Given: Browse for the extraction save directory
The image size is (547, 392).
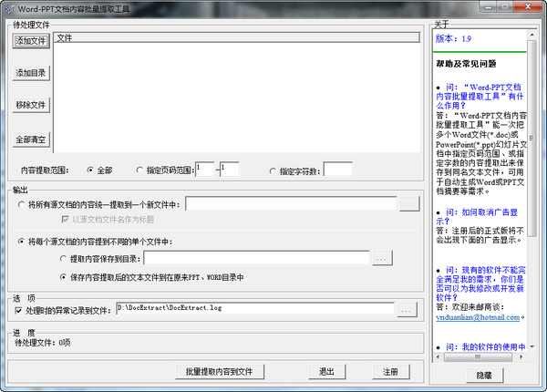Looking at the screenshot, I should [x=382, y=258].
